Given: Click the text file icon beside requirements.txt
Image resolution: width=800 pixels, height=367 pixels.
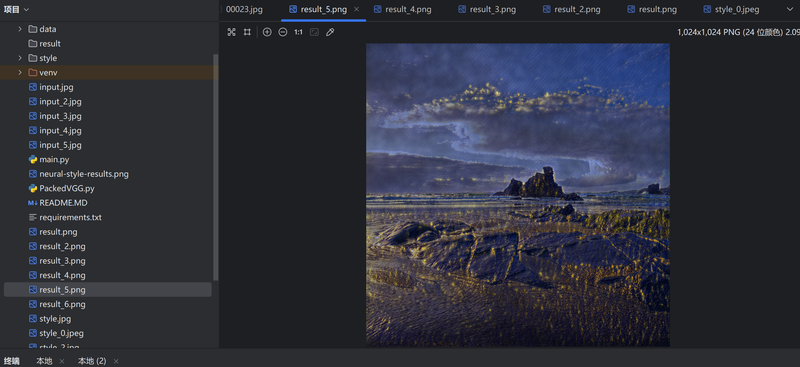Looking at the screenshot, I should (x=33, y=217).
